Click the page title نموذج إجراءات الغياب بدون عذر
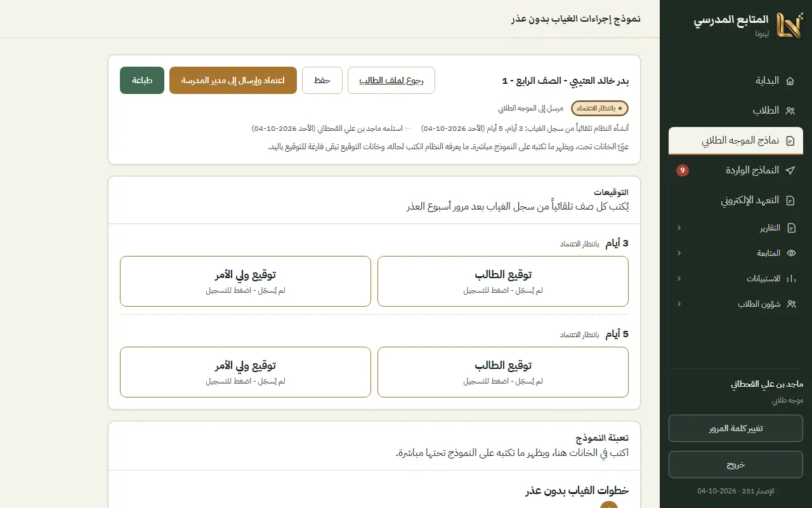812x508 pixels. click(576, 19)
